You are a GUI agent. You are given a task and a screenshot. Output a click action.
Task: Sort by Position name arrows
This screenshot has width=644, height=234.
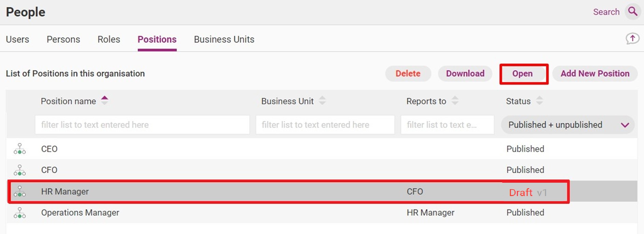(x=104, y=101)
